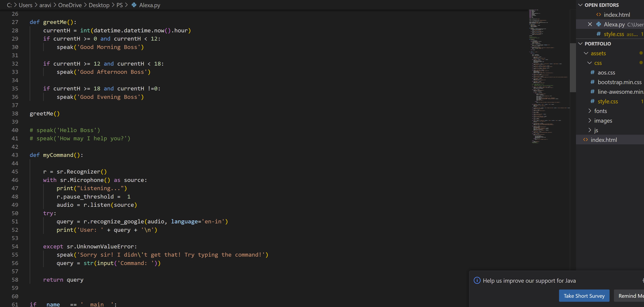The width and height of the screenshot is (644, 307).
Task: Click the Desktop segment in the breadcrumb
Action: click(99, 5)
